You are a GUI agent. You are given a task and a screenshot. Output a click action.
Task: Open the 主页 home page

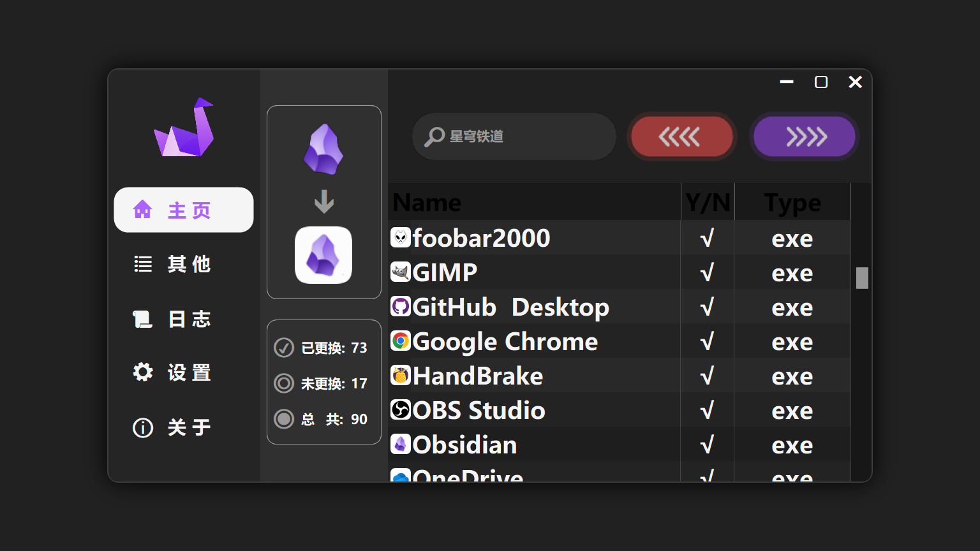[184, 210]
